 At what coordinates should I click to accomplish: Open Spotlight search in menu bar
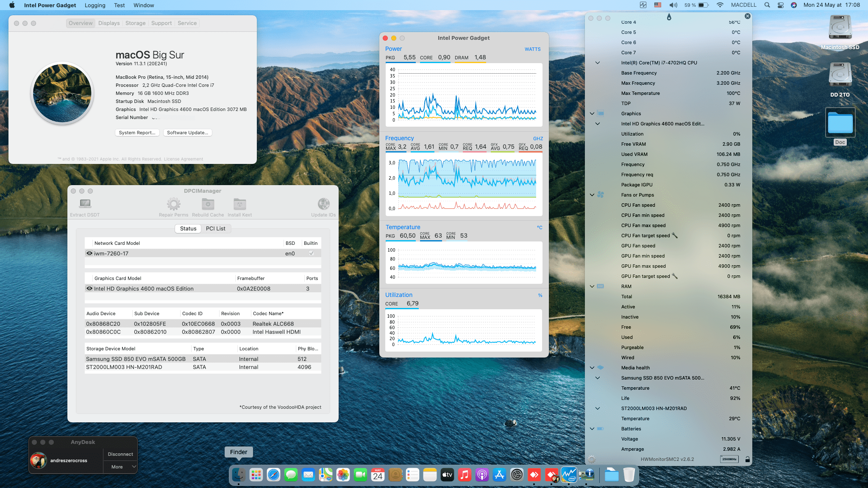point(767,5)
